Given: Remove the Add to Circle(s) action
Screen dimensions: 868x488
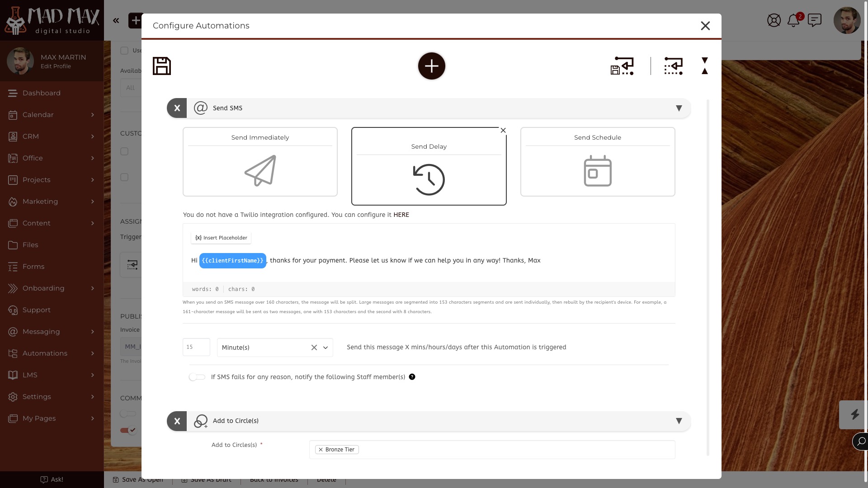Looking at the screenshot, I should pos(177,421).
